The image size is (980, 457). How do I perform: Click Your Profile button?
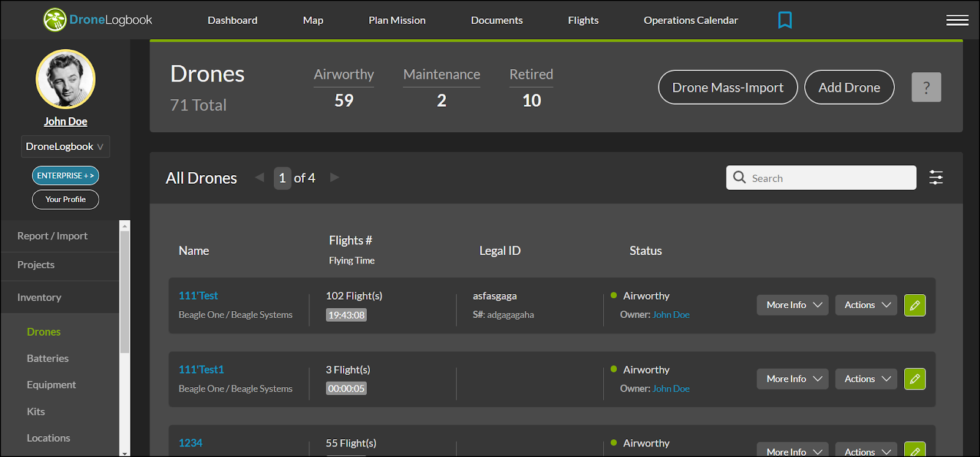66,199
